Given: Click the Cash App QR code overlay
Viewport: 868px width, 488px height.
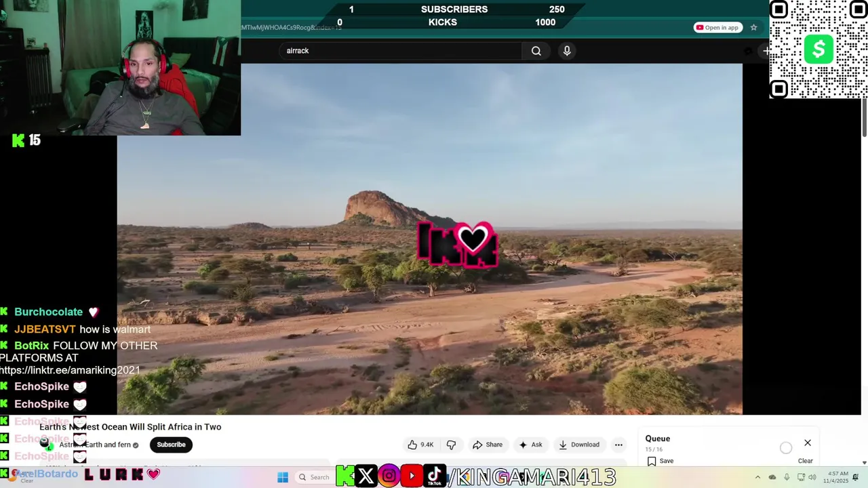Looking at the screenshot, I should 818,49.
